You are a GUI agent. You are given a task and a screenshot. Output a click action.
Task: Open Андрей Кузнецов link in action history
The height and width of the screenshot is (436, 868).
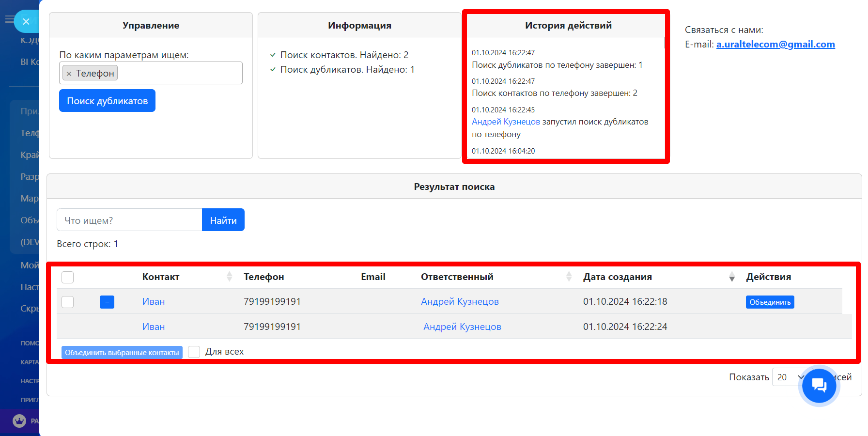(x=506, y=122)
